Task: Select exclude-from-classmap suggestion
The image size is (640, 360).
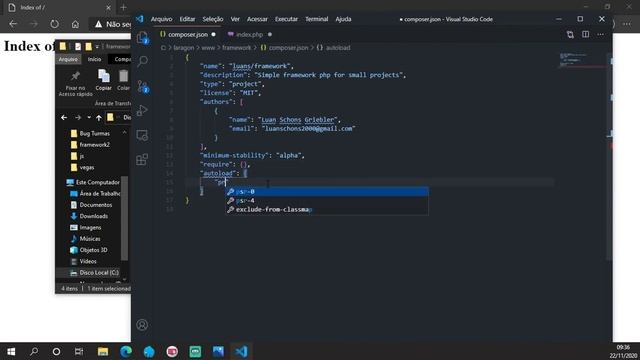Action: pyautogui.click(x=327, y=209)
